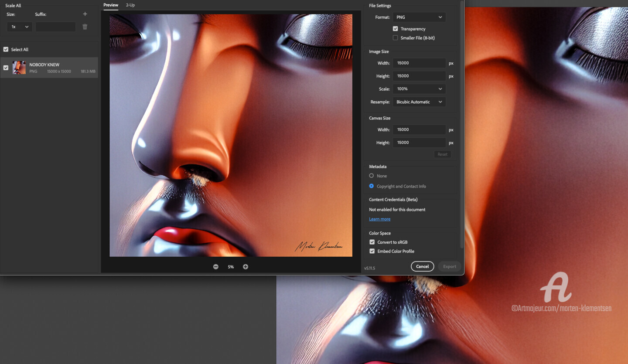
Task: Switch to the Preview tab
Action: [111, 5]
